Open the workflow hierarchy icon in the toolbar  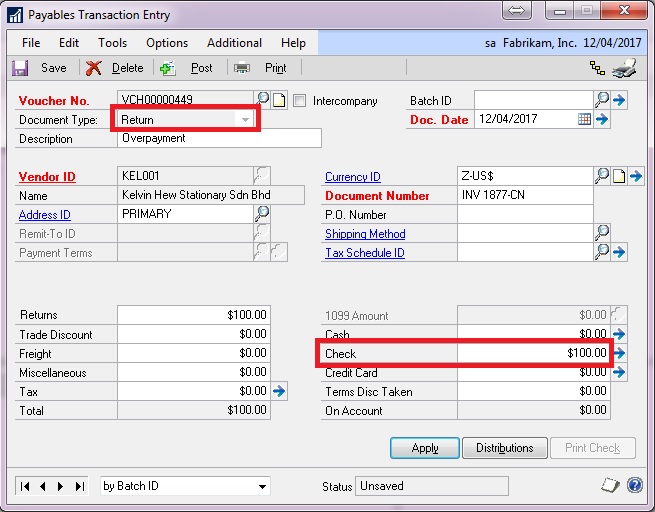tap(597, 68)
